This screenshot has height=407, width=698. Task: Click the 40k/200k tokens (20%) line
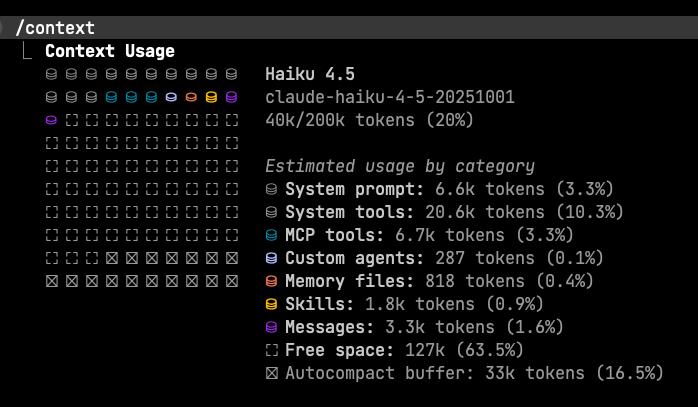(369, 120)
